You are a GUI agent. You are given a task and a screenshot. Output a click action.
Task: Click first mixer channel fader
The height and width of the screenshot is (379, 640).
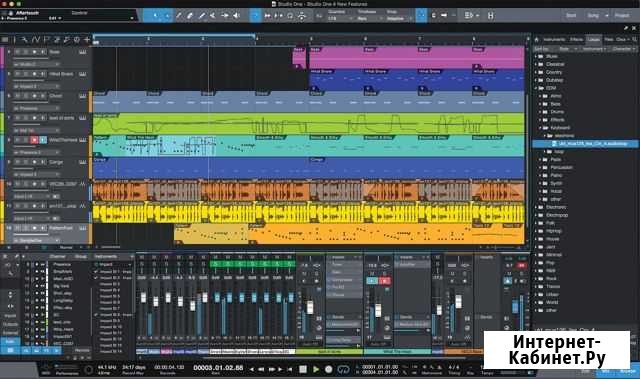(x=143, y=297)
